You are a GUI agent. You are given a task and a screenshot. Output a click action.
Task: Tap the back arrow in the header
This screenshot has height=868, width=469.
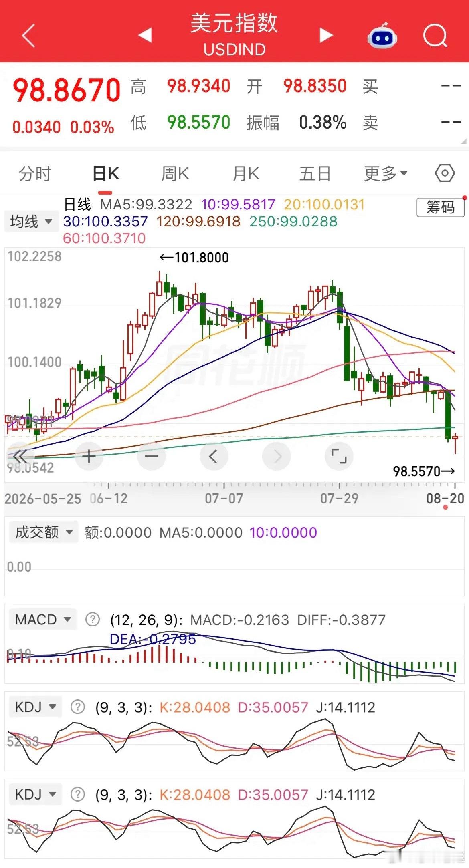[29, 35]
